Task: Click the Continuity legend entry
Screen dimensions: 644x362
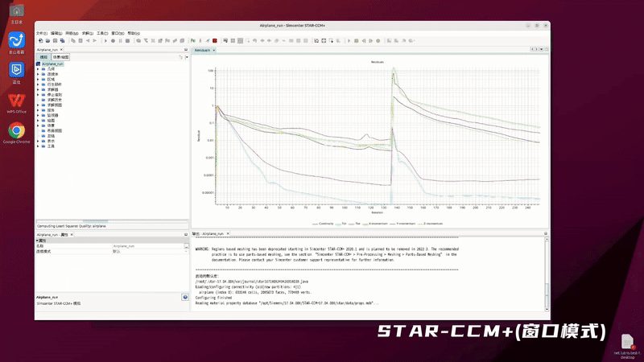Action: [x=323, y=224]
